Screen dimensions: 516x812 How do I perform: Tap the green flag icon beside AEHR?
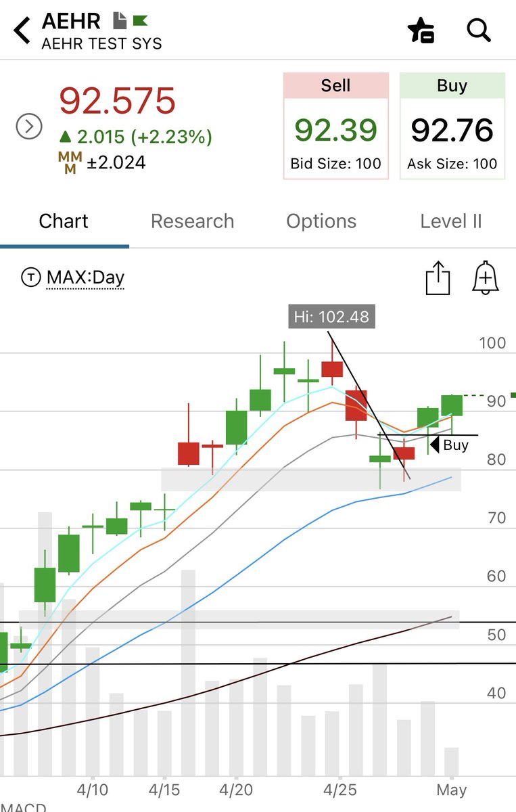[141, 20]
